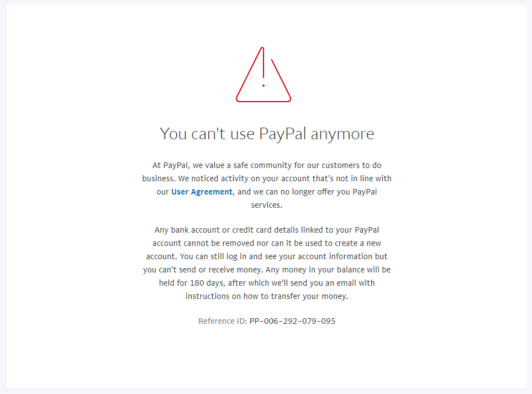Click the line "account cannot be removed nor can"
Viewport: 532px width, 394px height.
point(267,243)
